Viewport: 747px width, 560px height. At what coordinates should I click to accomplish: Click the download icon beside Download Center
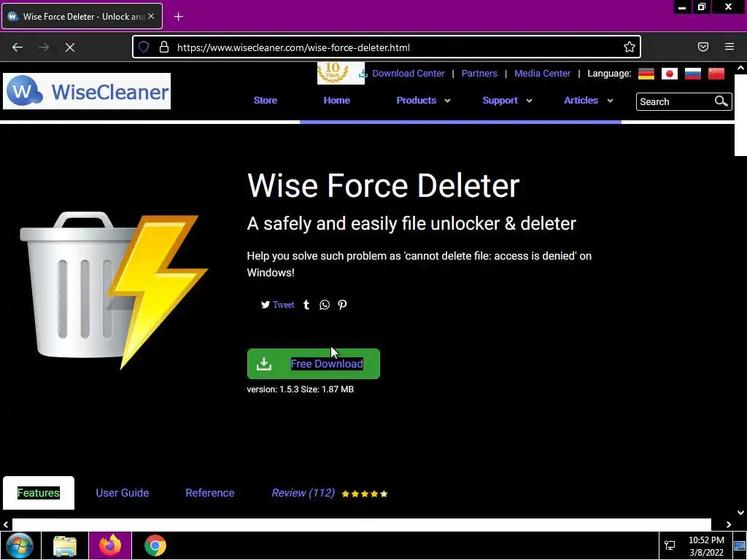click(363, 74)
